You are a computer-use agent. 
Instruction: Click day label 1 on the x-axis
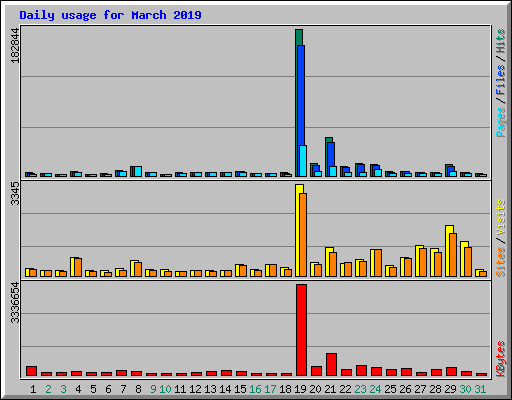point(33,389)
